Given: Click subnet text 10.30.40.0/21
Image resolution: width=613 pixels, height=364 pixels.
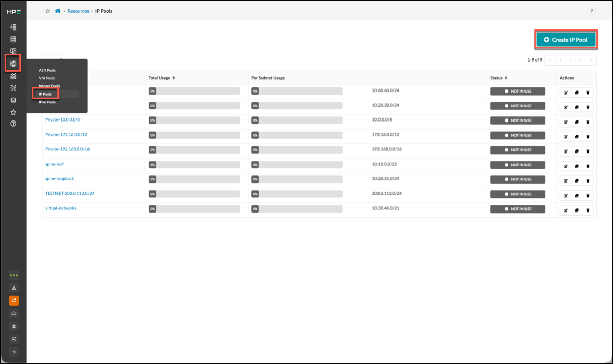Looking at the screenshot, I should [x=385, y=208].
